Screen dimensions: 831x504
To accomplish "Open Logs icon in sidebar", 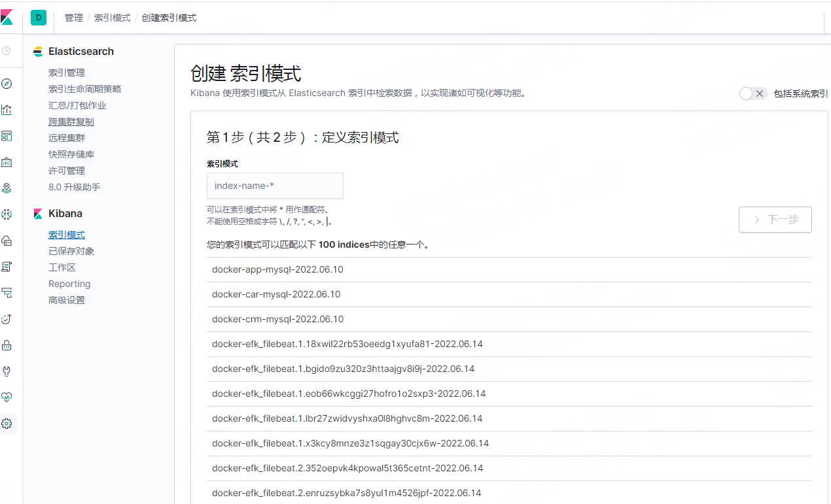I will pyautogui.click(x=7, y=267).
